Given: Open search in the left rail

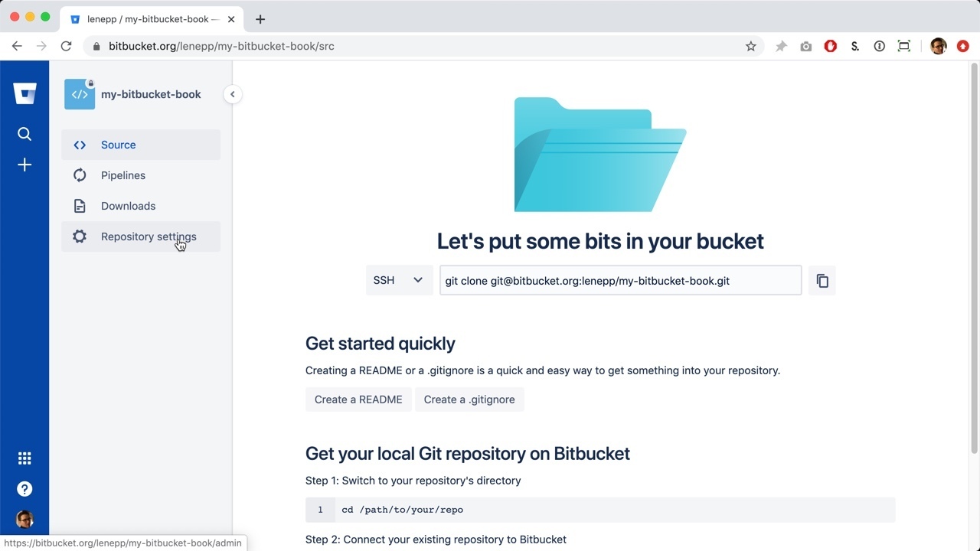Looking at the screenshot, I should click(x=24, y=134).
